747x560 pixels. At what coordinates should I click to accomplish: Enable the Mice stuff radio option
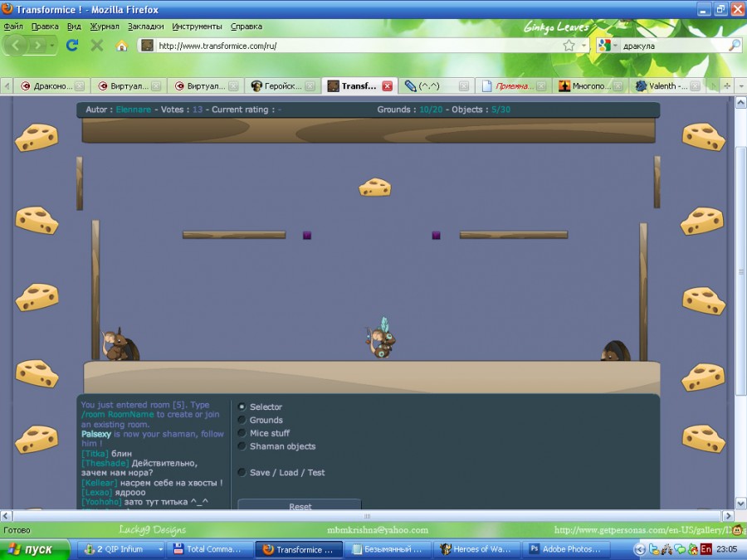pos(242,433)
